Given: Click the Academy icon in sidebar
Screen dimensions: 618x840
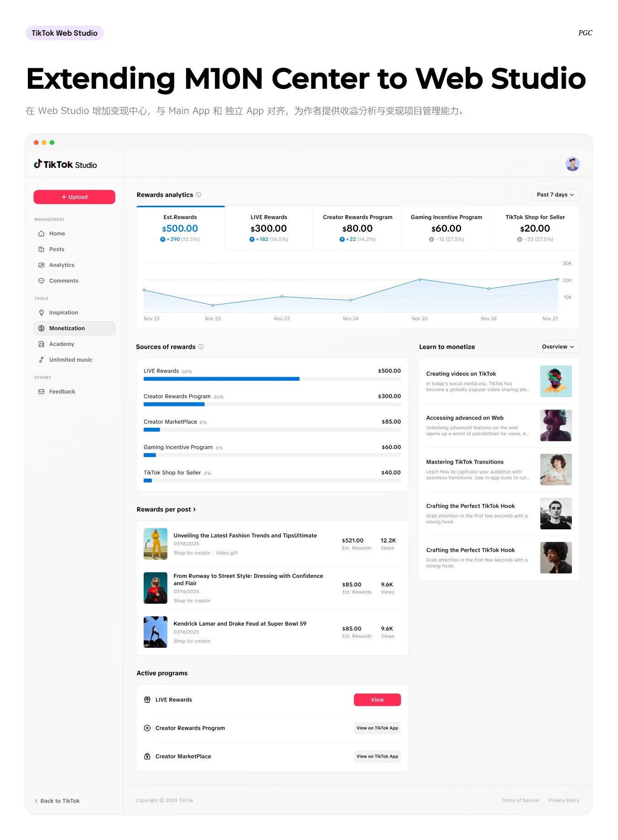Looking at the screenshot, I should 41,344.
